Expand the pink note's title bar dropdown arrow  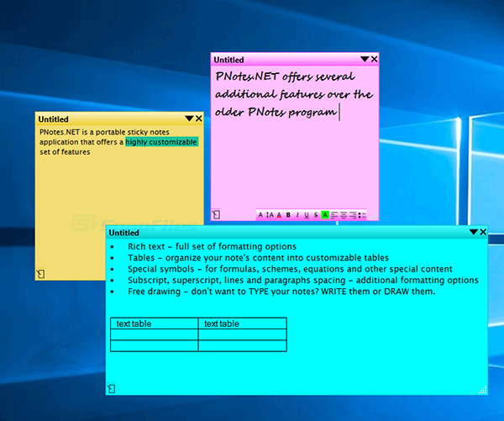click(x=365, y=60)
